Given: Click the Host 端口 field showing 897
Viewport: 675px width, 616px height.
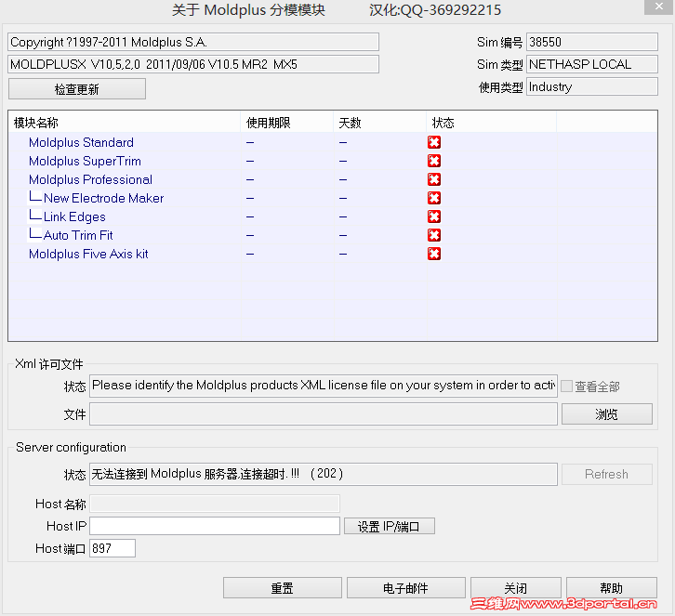Looking at the screenshot, I should [112, 548].
